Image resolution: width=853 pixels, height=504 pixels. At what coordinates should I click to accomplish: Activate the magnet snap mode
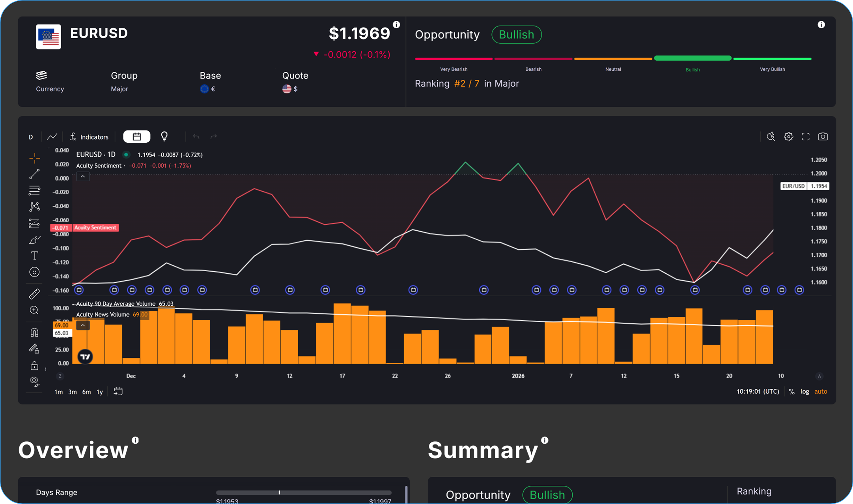coord(34,332)
